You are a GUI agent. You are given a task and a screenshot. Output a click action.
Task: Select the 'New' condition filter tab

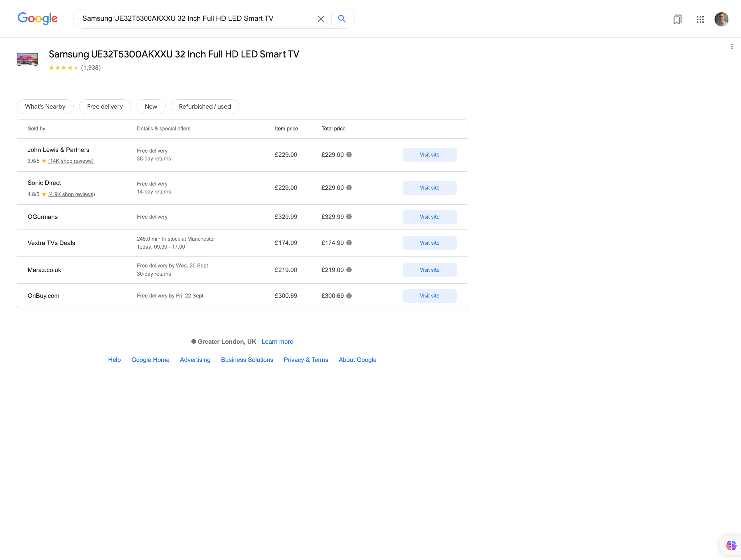click(x=151, y=106)
